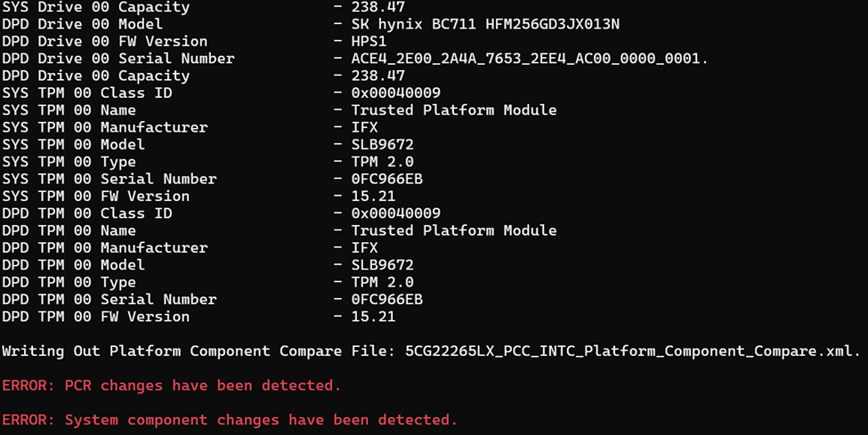Click the DPD Drive FW Version HPS1
868x435 pixels.
(x=369, y=42)
